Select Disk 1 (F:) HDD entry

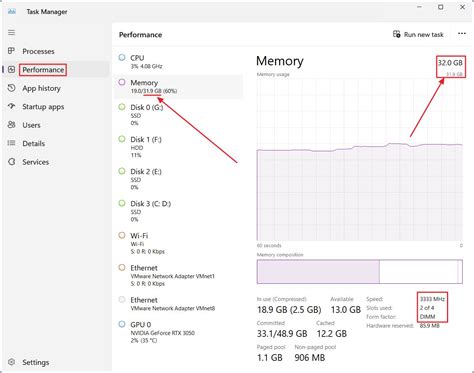178,147
